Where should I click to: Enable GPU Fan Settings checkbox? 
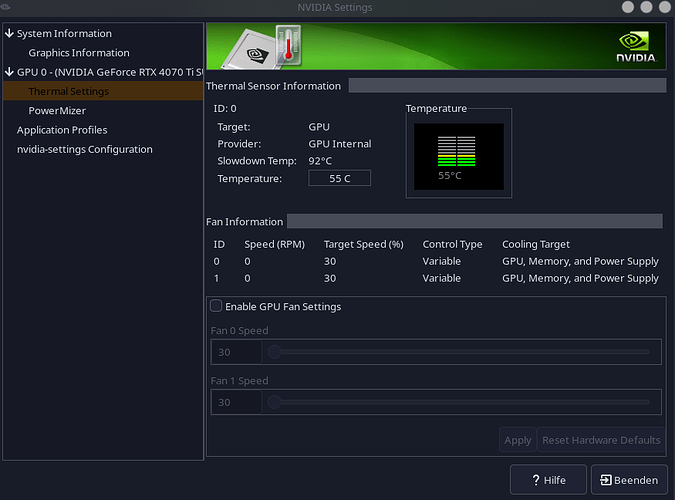[x=216, y=306]
